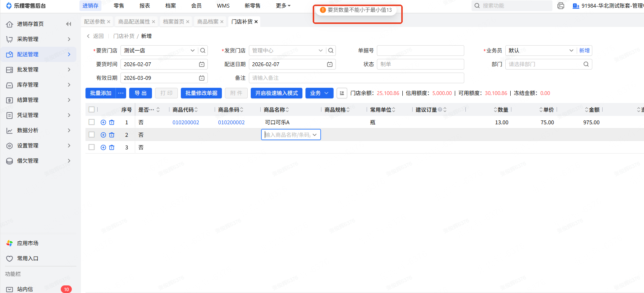Expand 采购管理 in the sidebar
The height and width of the screenshot is (293, 644).
pyautogui.click(x=38, y=39)
